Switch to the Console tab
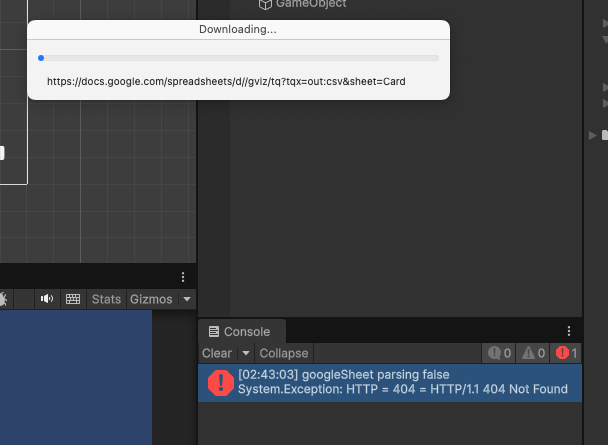Screen dimensions: 608x445 [242, 331]
